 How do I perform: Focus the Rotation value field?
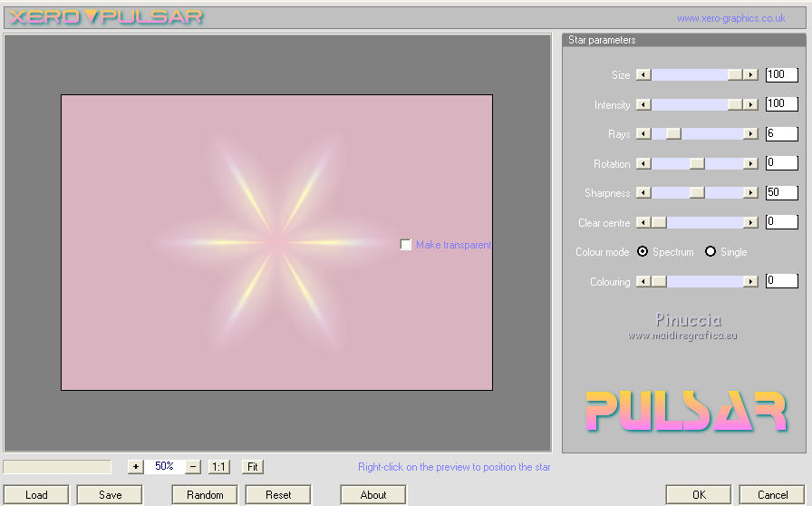tap(781, 163)
